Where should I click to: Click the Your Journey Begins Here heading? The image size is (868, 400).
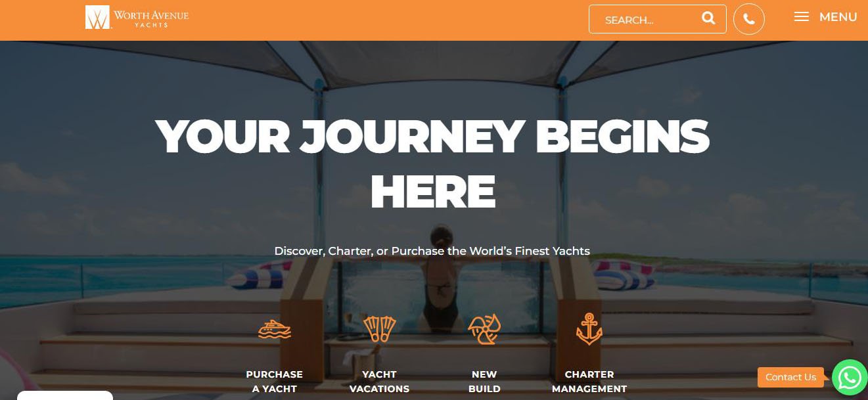point(432,164)
